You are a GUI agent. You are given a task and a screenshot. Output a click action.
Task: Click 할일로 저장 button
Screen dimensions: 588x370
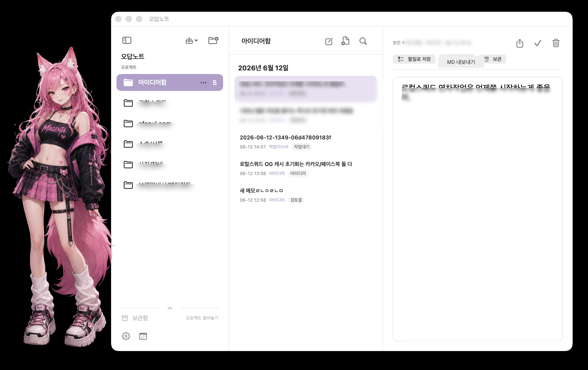tap(414, 59)
